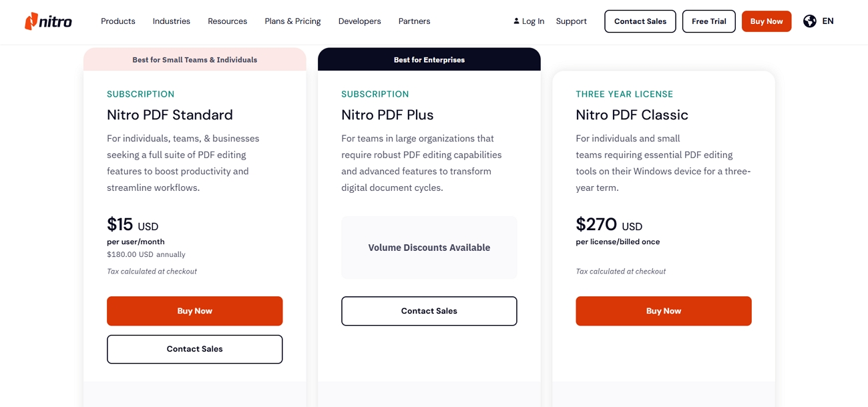Go to Plans & Pricing

tap(292, 21)
